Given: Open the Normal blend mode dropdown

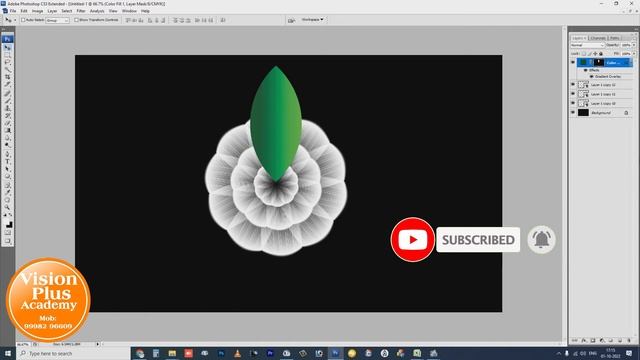Looking at the screenshot, I should (587, 45).
